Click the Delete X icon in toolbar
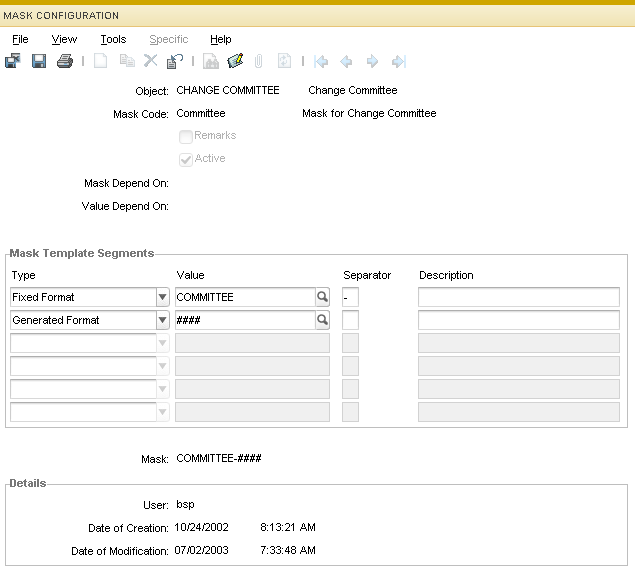 [x=151, y=62]
